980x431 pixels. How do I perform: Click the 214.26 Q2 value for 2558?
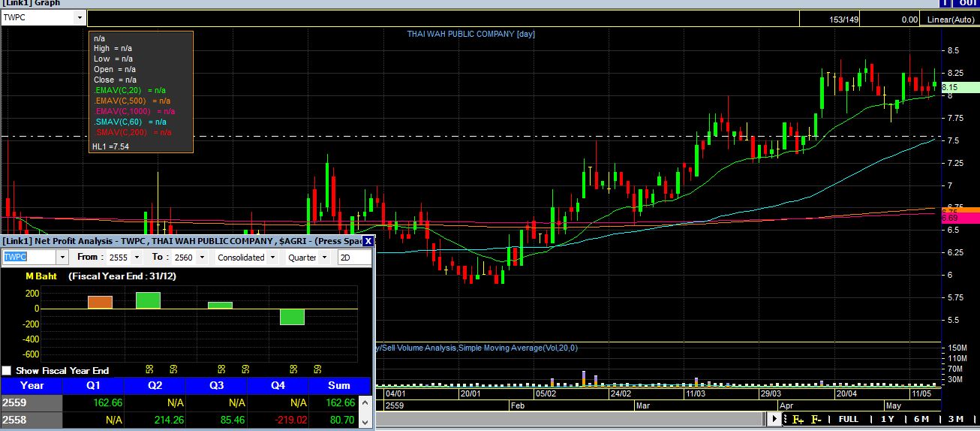point(170,420)
